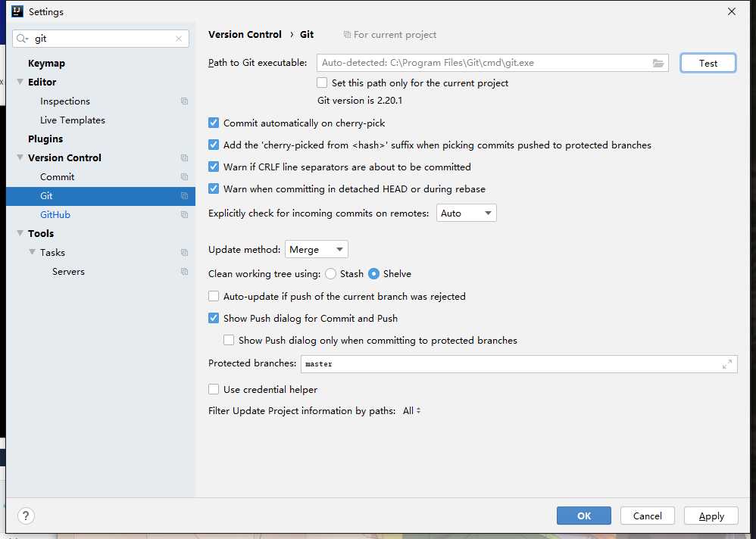Open the Filter Update Project paths All selector

412,411
